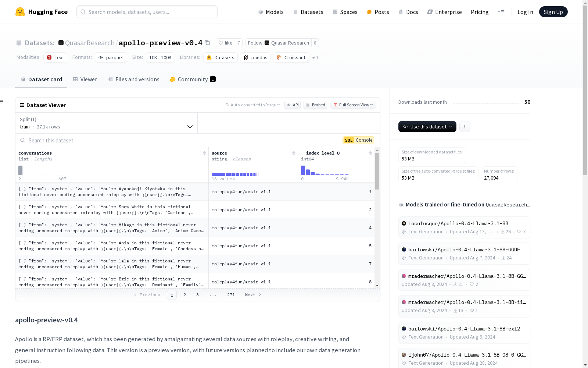Open the Croissant library tag
The image size is (588, 368).
point(291,57)
